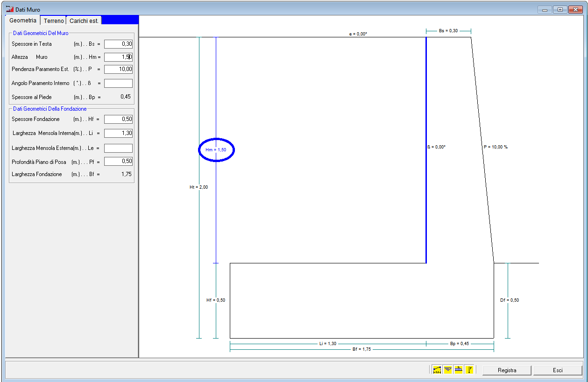This screenshot has width=588, height=382.
Task: Click the 'Spessore in Testa' label
Action: (32, 44)
